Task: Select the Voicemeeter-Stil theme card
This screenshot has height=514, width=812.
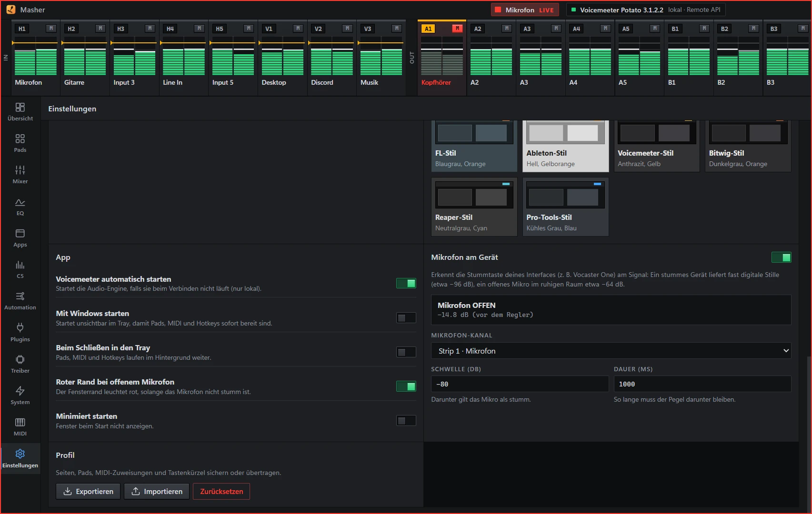Action: point(657,146)
